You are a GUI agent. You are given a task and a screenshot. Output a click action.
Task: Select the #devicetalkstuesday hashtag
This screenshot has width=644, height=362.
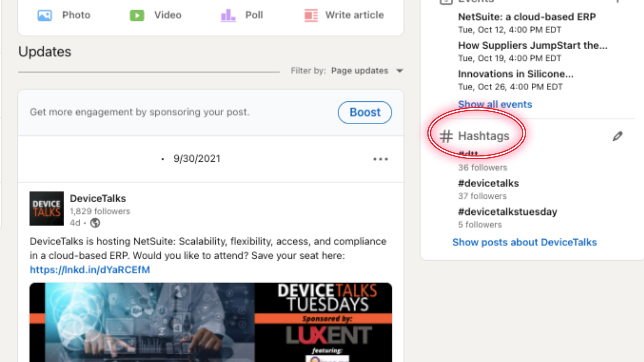point(508,212)
